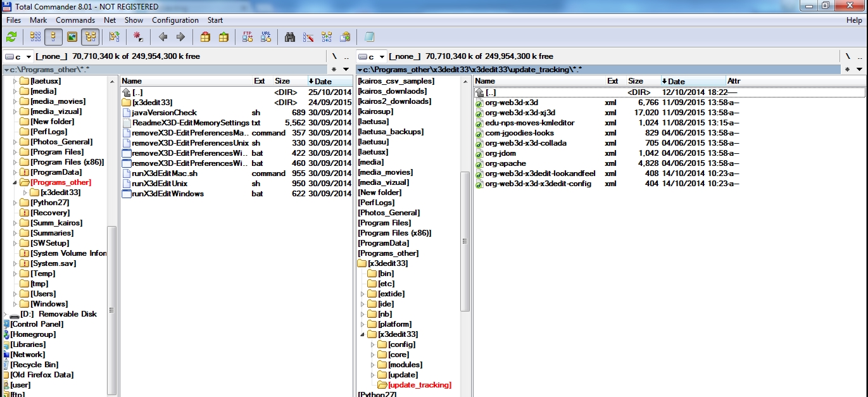Open the Commands menu

(x=75, y=20)
